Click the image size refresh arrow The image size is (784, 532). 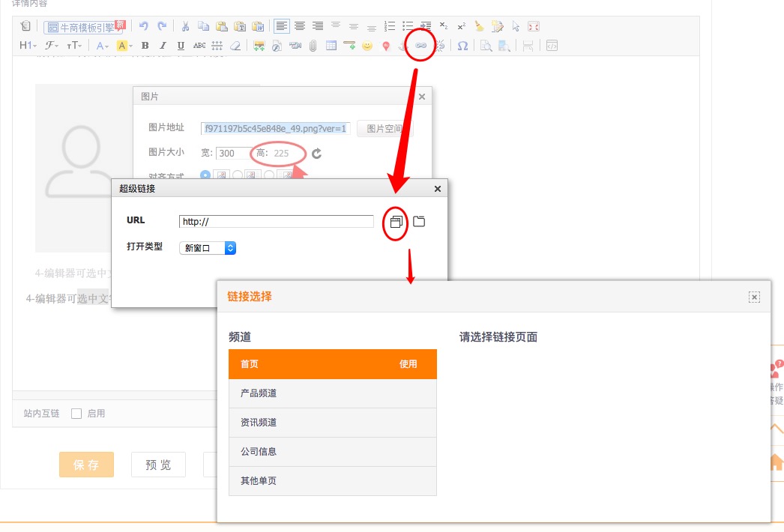coord(316,154)
